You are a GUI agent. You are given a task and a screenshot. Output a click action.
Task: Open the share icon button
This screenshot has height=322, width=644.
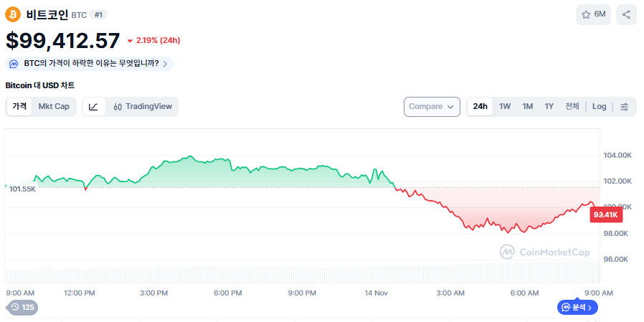[x=626, y=14]
